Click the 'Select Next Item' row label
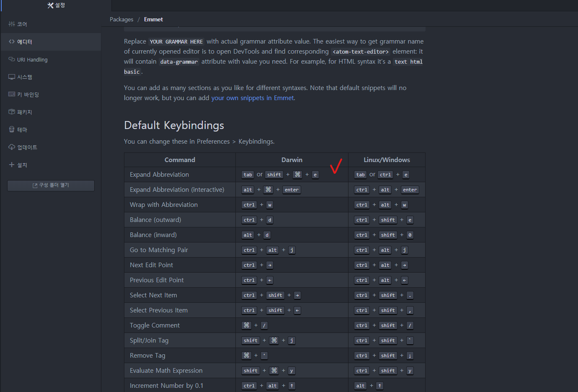578x392 pixels. click(x=153, y=295)
